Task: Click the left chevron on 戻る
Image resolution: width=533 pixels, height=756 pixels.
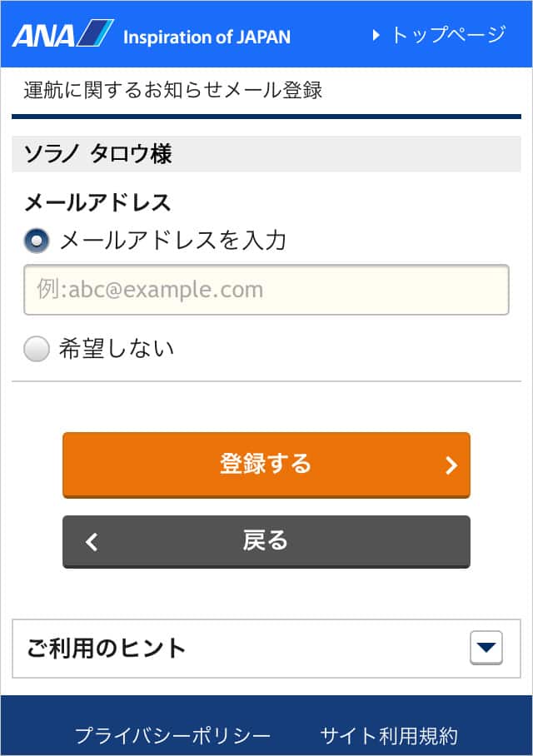Action: tap(92, 541)
